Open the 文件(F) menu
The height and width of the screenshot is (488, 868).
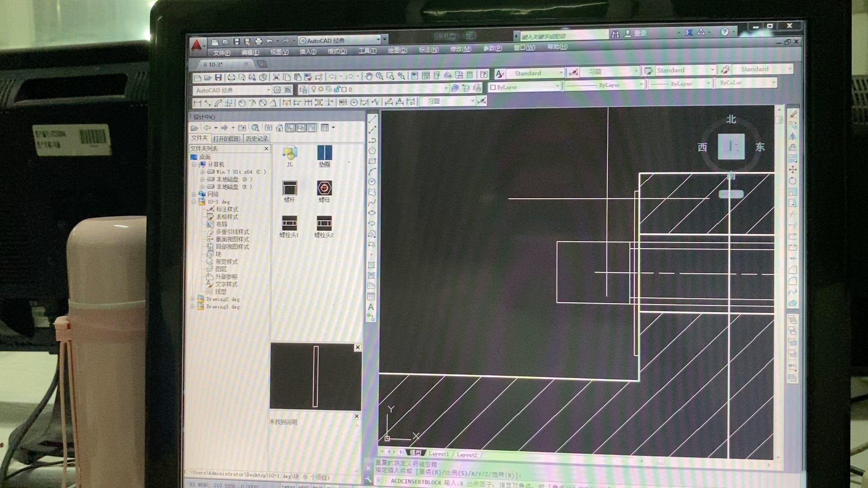click(x=222, y=53)
